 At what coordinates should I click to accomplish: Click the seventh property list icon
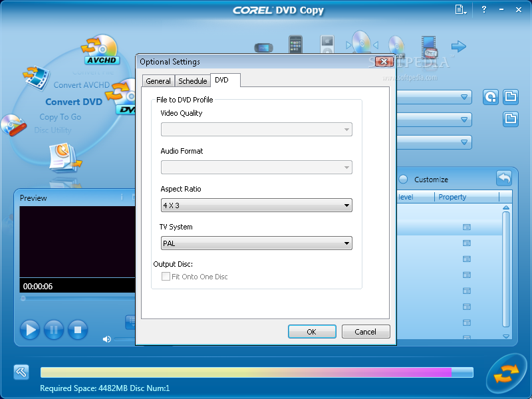[467, 323]
